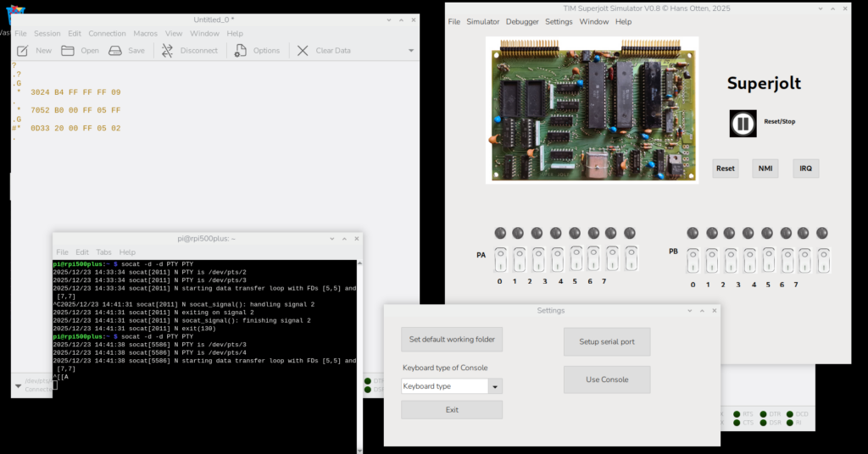
Task: Toggle the PA bit 0 switch
Action: (499, 258)
